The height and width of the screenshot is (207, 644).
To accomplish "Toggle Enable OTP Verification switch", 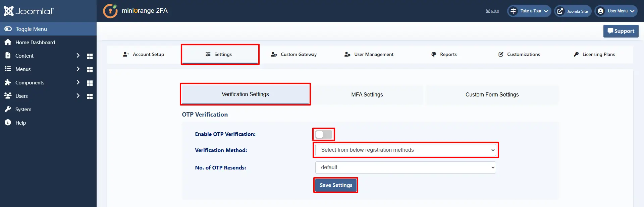I will [x=324, y=134].
